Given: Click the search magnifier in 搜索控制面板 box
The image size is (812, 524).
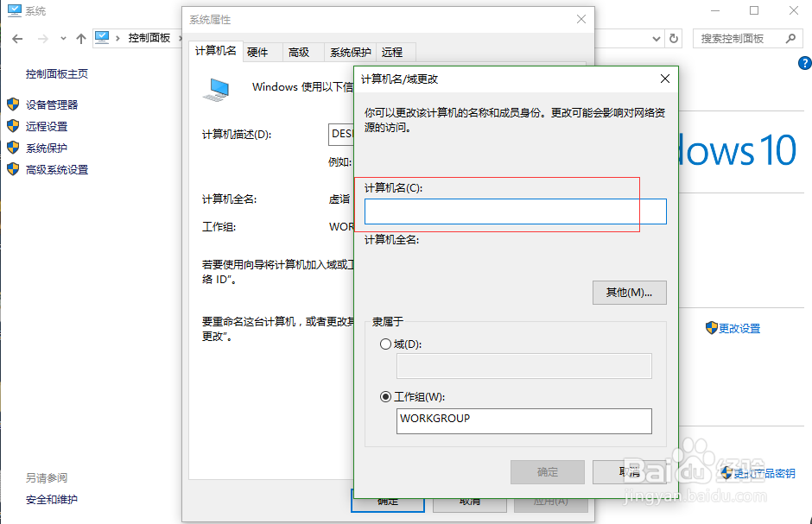Looking at the screenshot, I should point(790,38).
